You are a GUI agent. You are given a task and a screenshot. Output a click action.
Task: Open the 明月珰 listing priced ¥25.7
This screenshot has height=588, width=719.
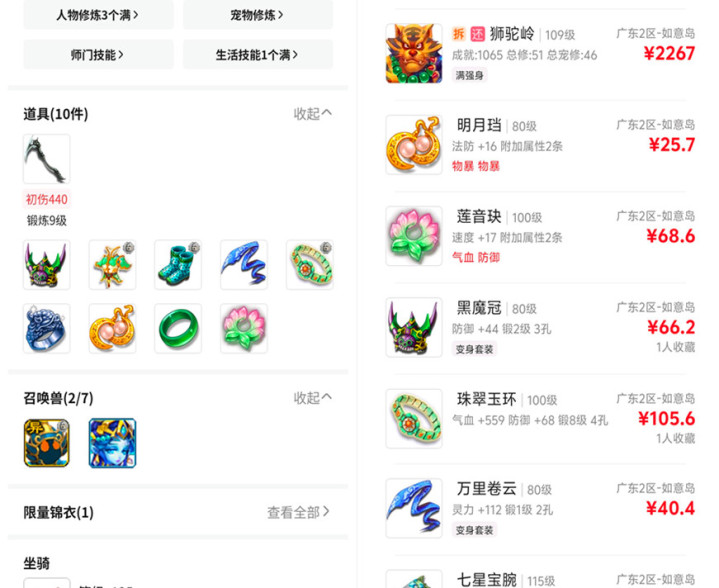point(540,145)
